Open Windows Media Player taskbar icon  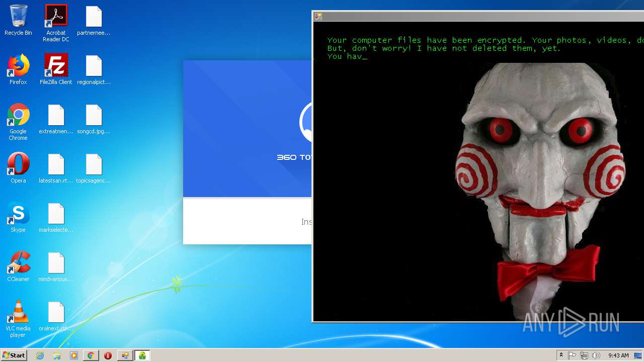74,355
